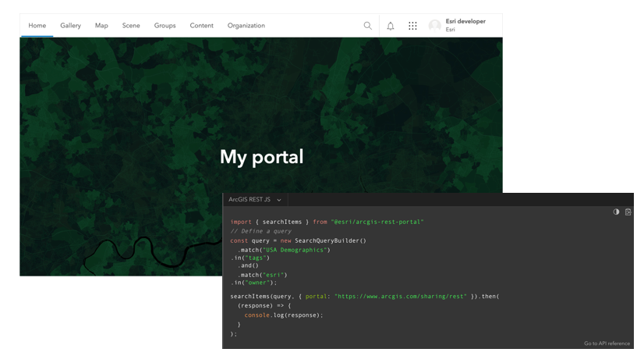Click the Esri organization label under user name

pyautogui.click(x=450, y=30)
